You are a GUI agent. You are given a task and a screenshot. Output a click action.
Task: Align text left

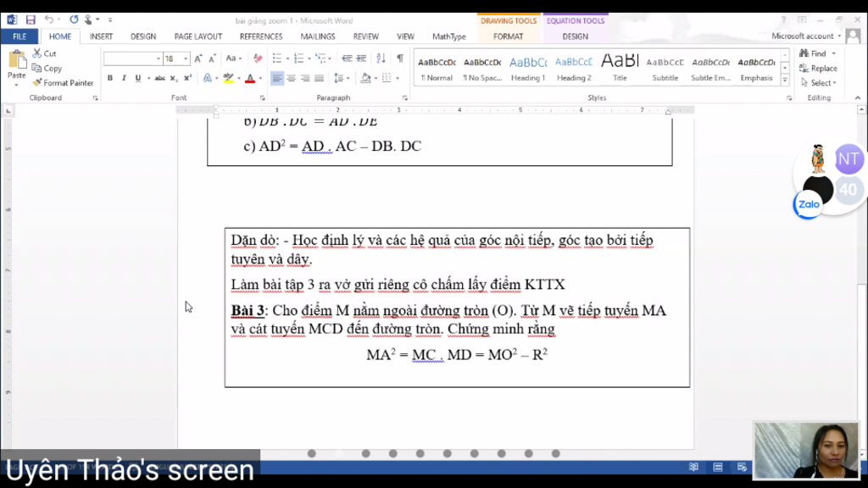277,78
